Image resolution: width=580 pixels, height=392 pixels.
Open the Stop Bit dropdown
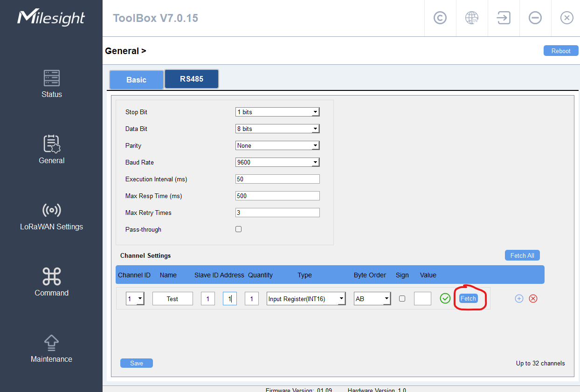[x=278, y=112]
